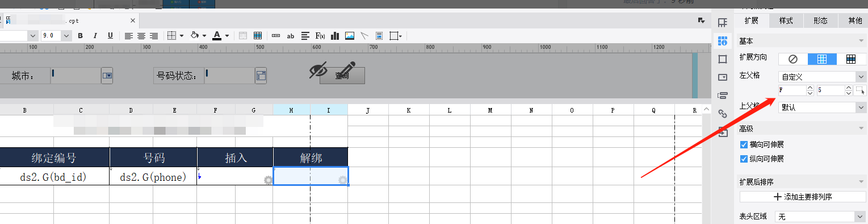Image resolution: width=868 pixels, height=224 pixels.
Task: Open font size 9.0 dropdown
Action: [x=66, y=36]
